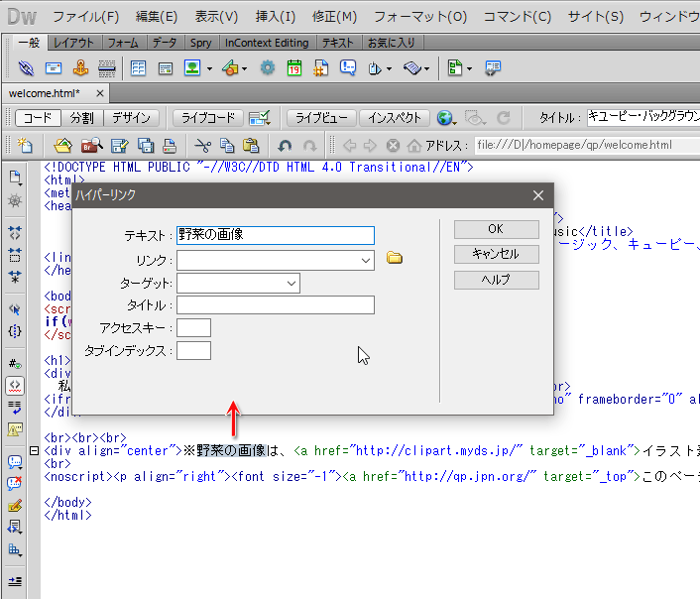700x599 pixels.
Task: Click the Browser home icon beside address
Action: [413, 145]
